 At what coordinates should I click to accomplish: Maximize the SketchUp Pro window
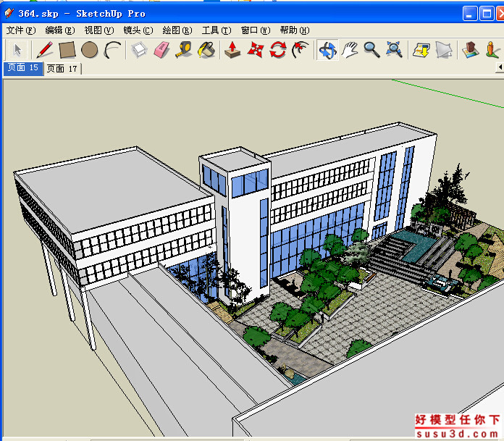[x=487, y=14]
